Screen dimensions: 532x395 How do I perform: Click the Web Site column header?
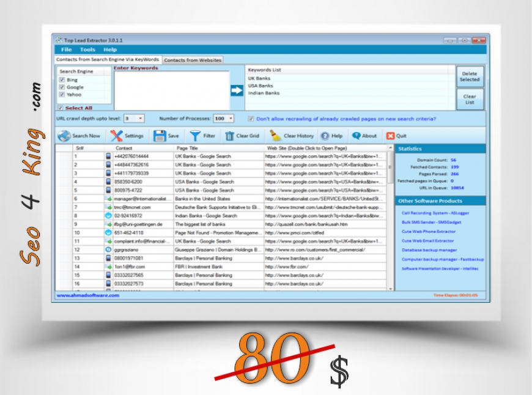(x=325, y=148)
